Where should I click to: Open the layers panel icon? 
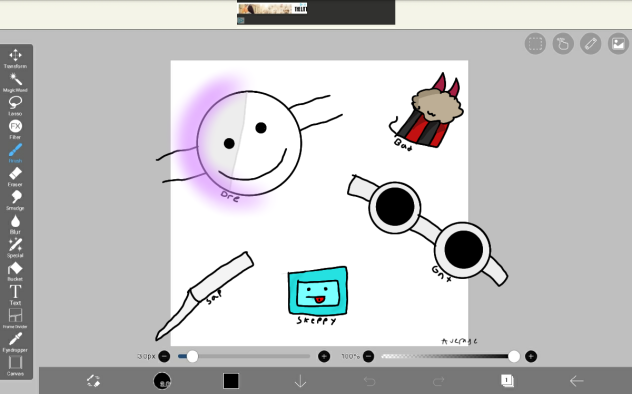coord(507,380)
